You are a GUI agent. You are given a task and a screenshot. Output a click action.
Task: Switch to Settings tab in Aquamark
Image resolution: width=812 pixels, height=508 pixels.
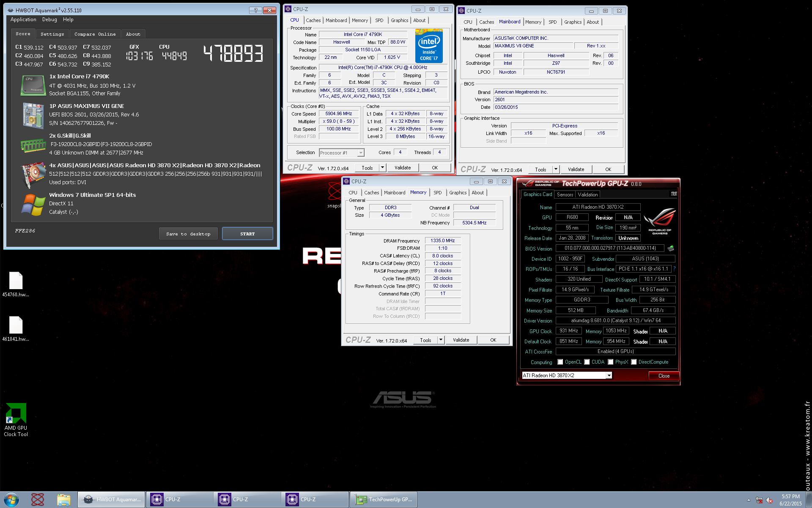pyautogui.click(x=52, y=34)
